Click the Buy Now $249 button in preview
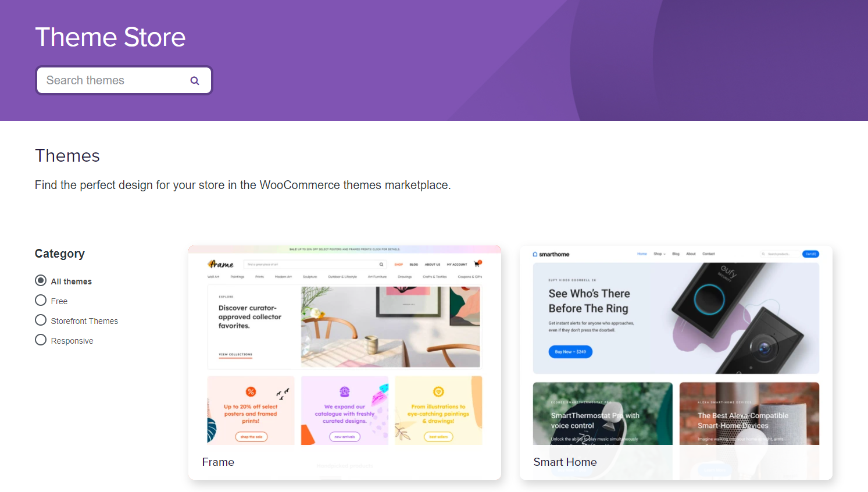 pos(570,352)
